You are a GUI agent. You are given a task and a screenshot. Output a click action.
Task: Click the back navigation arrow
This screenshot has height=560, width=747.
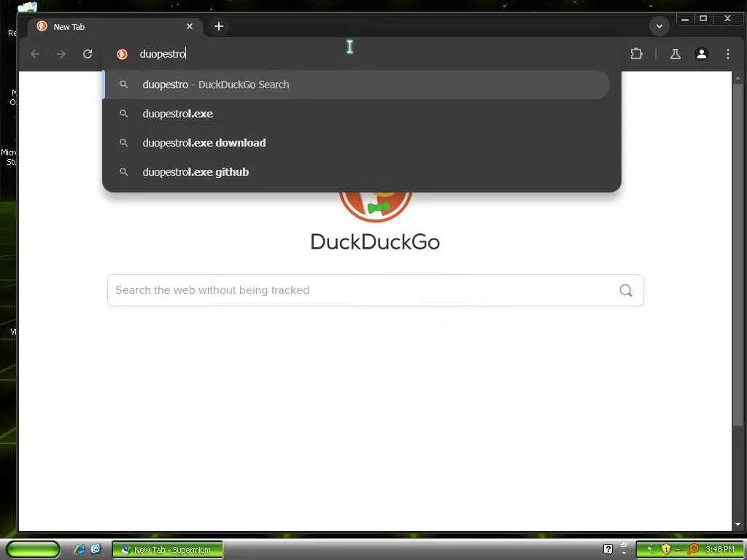pyautogui.click(x=35, y=54)
